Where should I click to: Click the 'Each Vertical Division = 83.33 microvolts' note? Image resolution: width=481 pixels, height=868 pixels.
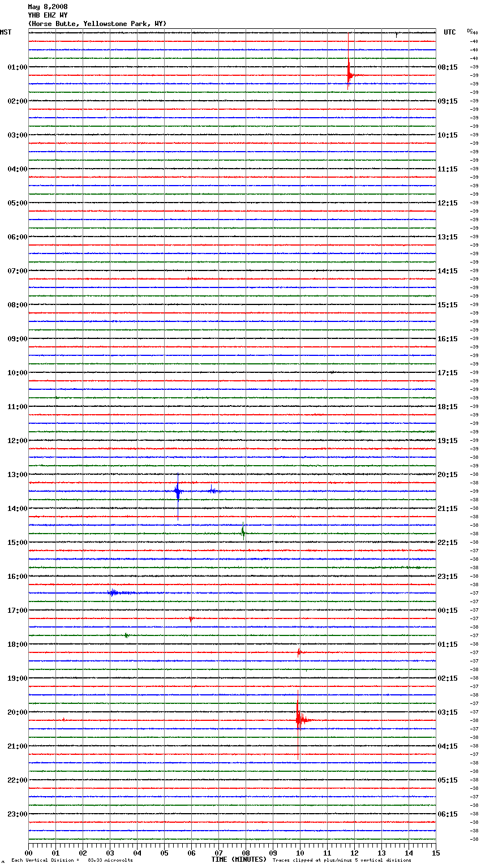point(72,860)
